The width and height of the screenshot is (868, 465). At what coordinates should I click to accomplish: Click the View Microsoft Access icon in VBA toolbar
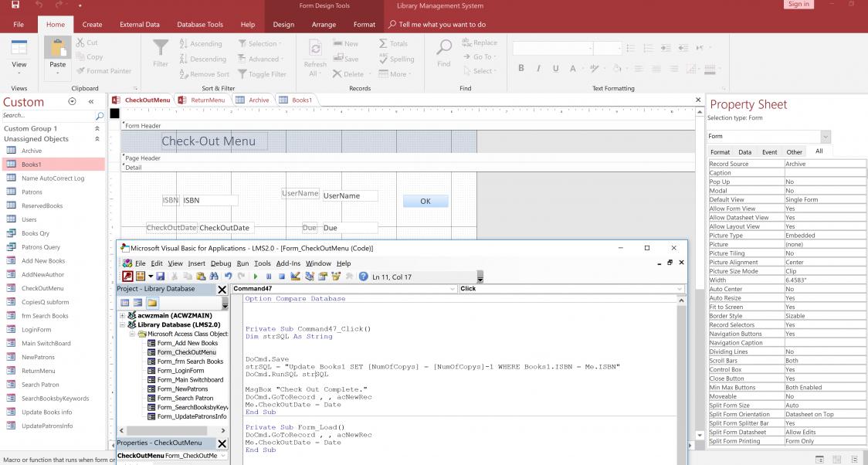point(128,277)
